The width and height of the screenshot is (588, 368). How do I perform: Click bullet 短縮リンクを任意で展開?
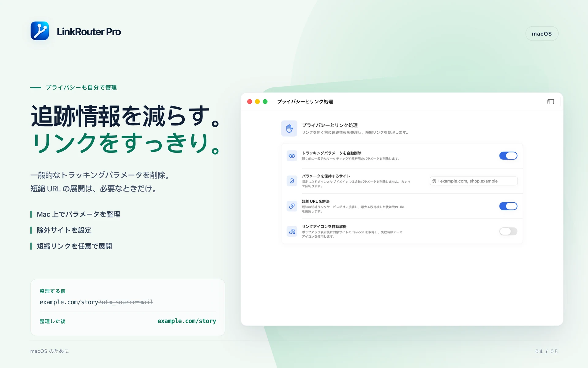pyautogui.click(x=74, y=246)
